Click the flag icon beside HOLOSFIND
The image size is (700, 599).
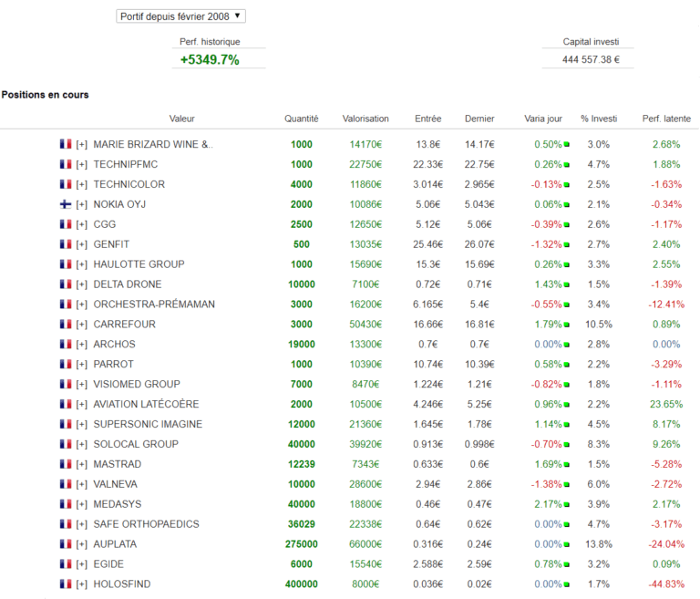[65, 584]
